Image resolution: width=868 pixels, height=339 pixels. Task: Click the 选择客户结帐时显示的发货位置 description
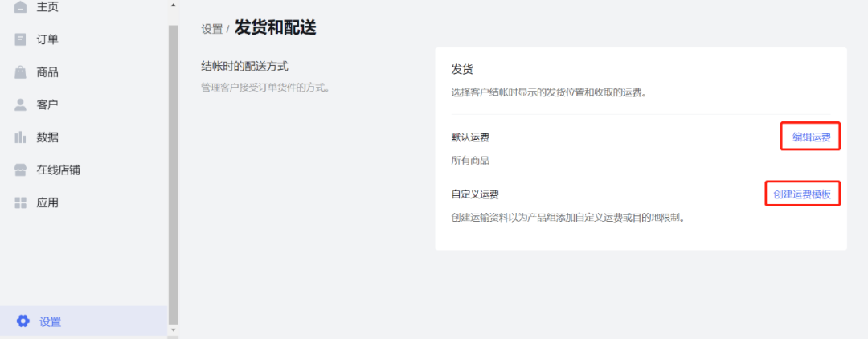pyautogui.click(x=550, y=92)
